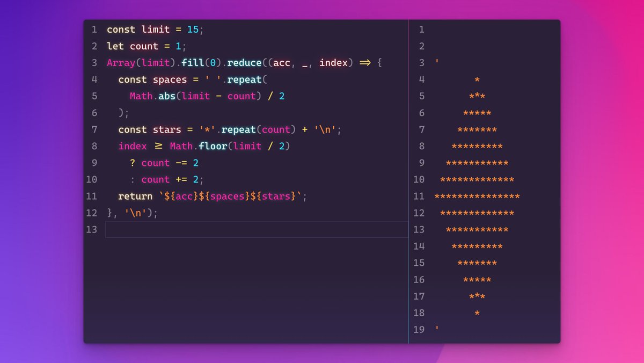The height and width of the screenshot is (363, 644).
Task: Click the return keyword on line 11
Action: [x=135, y=196]
